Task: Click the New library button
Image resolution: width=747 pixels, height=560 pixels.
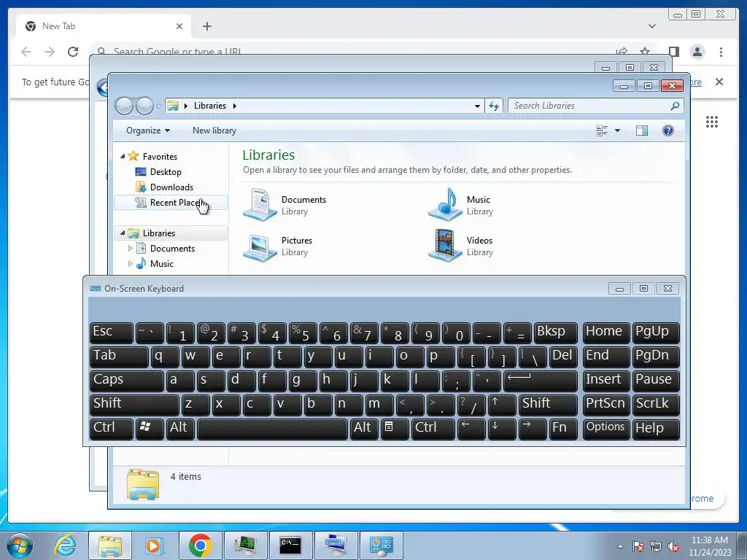Action: tap(214, 131)
